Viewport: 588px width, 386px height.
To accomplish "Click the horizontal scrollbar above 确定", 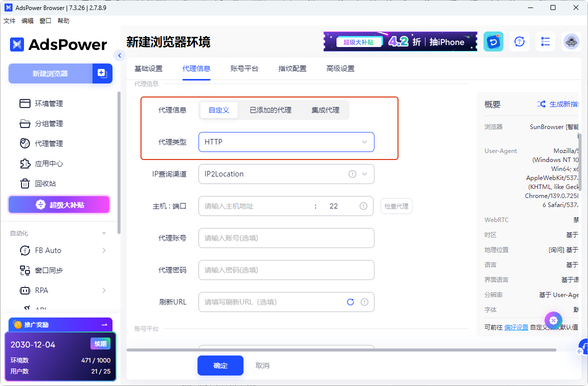I will (x=341, y=350).
